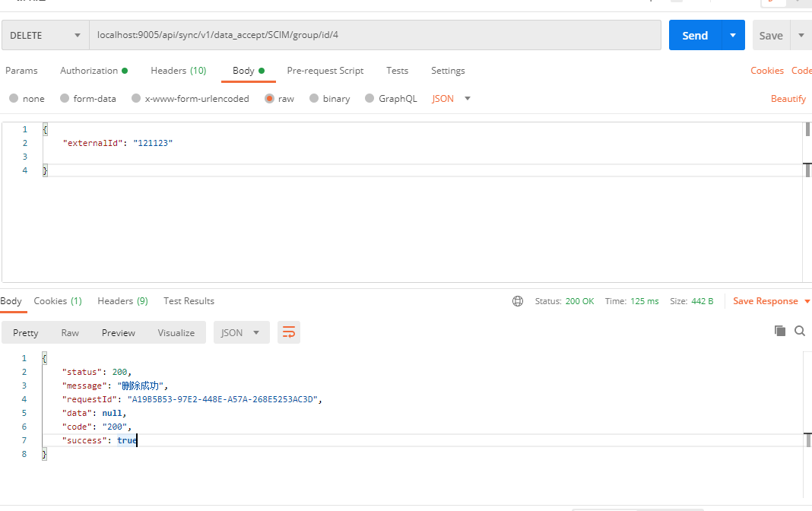Image resolution: width=812 pixels, height=511 pixels.
Task: Click the network globe icon near Status
Action: (x=517, y=301)
